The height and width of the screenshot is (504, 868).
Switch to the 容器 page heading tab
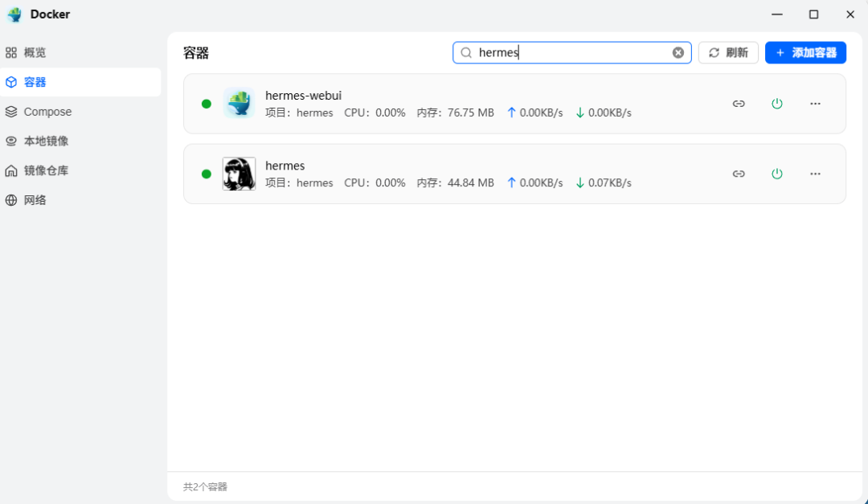[196, 52]
